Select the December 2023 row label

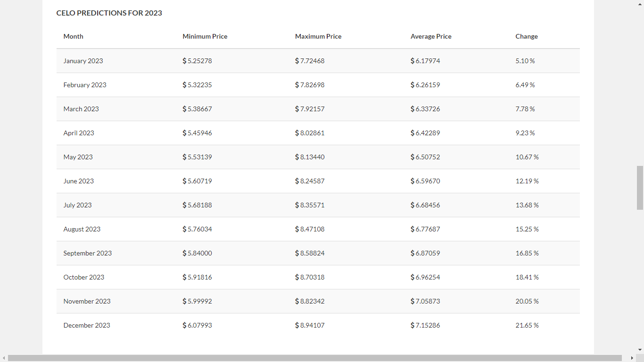(x=87, y=325)
